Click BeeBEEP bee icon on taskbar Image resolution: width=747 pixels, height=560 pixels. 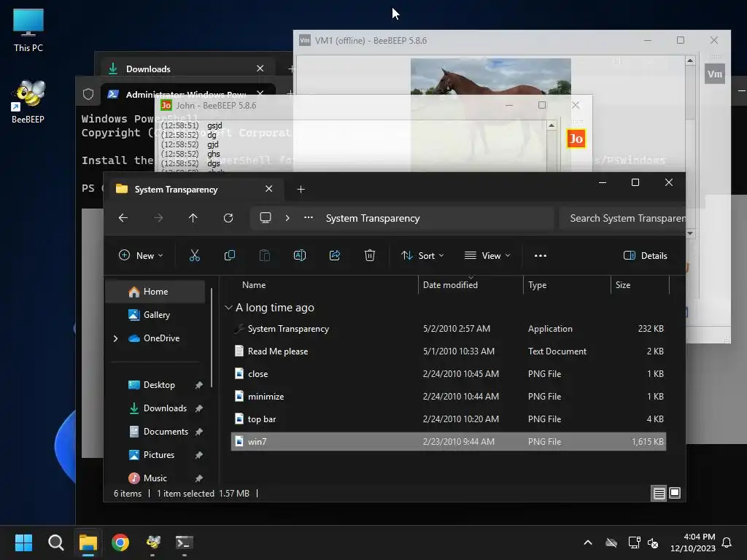pyautogui.click(x=153, y=542)
